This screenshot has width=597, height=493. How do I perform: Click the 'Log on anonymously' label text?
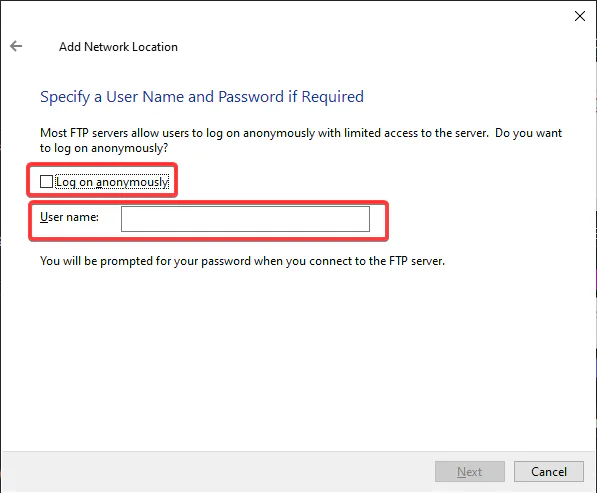tap(112, 182)
